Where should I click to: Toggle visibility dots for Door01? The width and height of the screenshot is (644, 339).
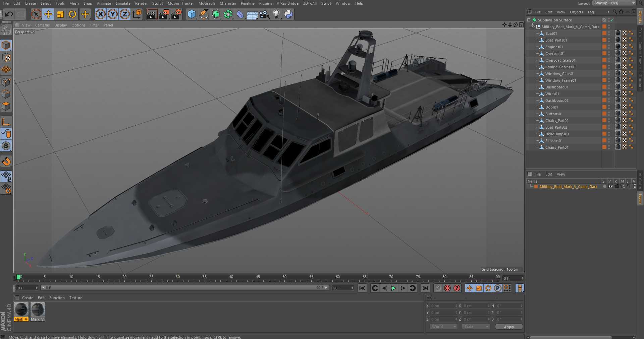click(x=609, y=107)
